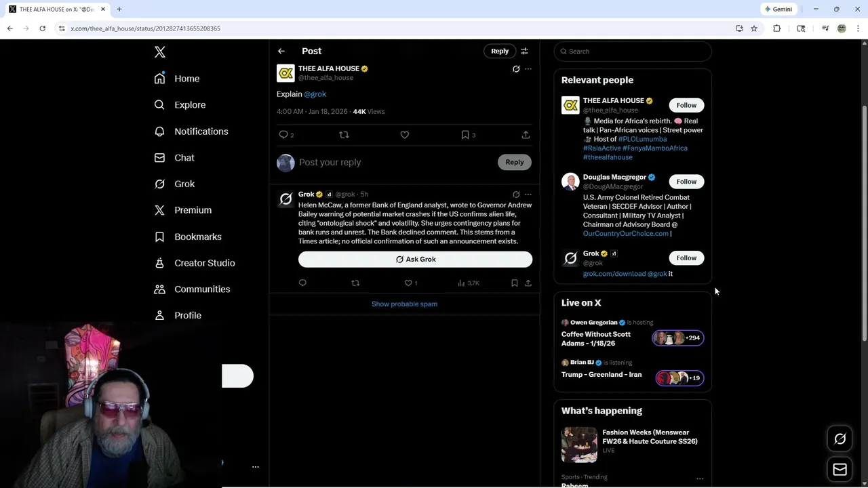The width and height of the screenshot is (868, 488).
Task: Open more options on Sports Trending item
Action: (x=700, y=479)
